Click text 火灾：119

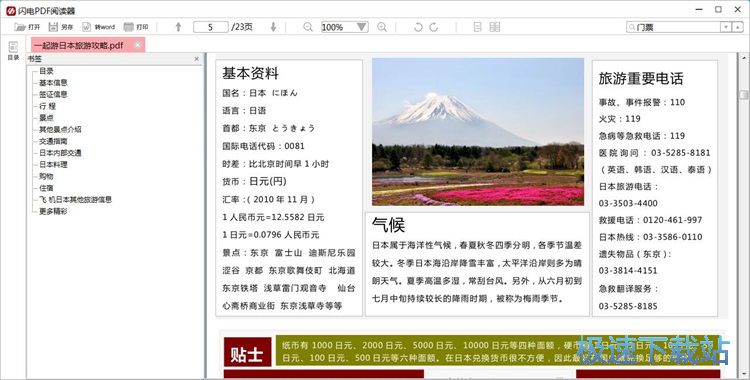pos(619,119)
